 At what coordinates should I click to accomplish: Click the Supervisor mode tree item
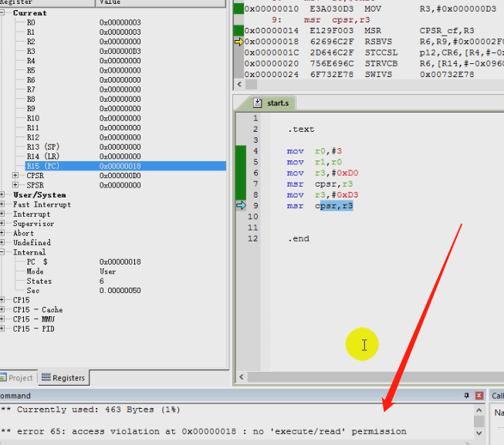[33, 224]
